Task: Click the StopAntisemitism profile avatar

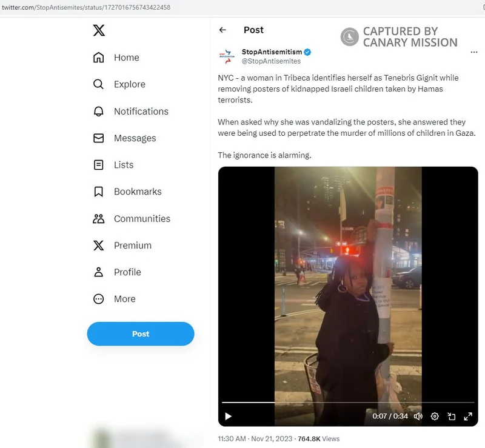Action: (x=227, y=56)
